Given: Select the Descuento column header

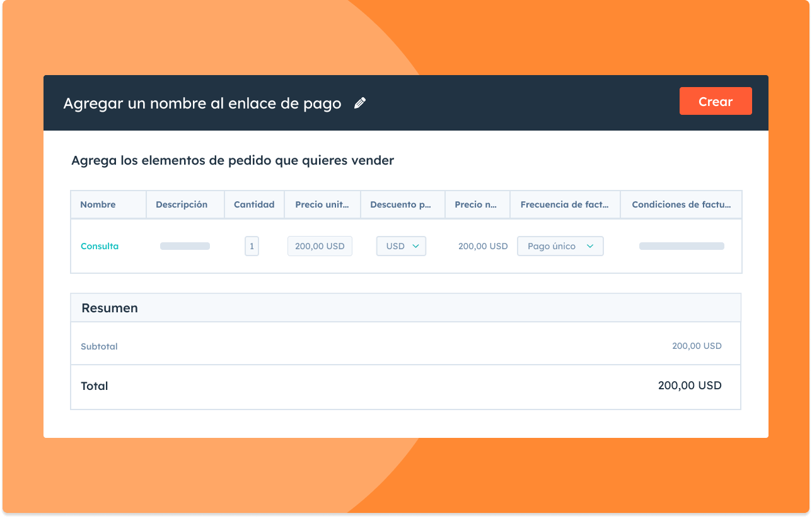Looking at the screenshot, I should (x=402, y=204).
